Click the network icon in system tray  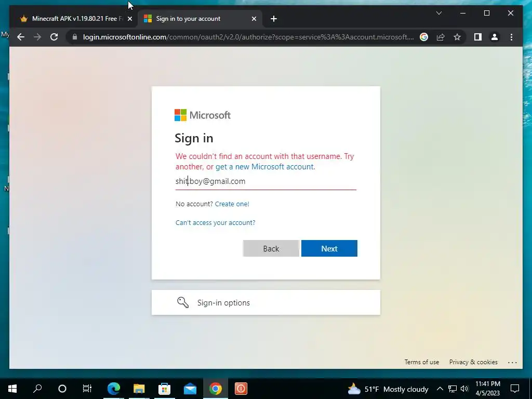(x=453, y=389)
